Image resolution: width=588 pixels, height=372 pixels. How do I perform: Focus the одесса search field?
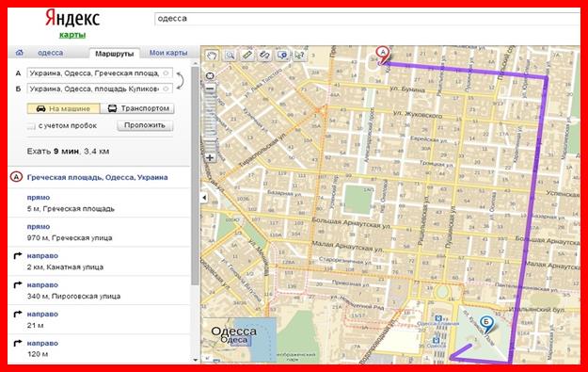tap(367, 19)
